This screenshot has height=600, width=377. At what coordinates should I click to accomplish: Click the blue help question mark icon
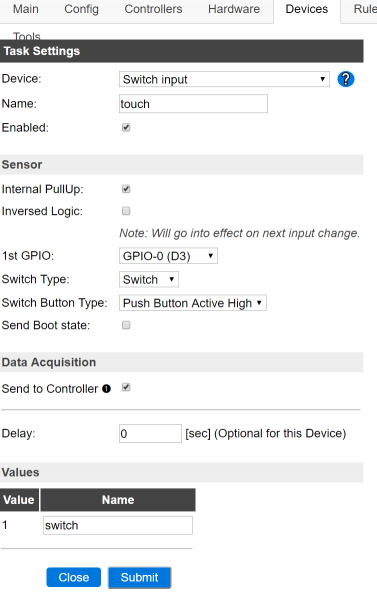point(346,79)
